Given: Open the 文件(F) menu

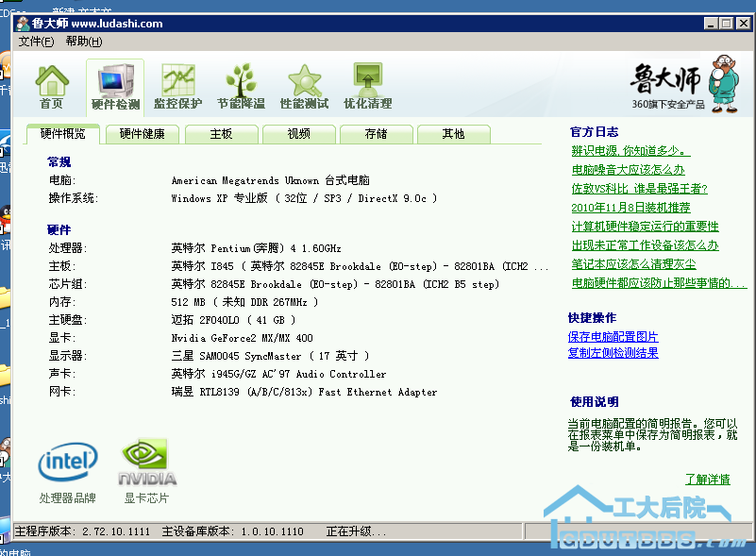Looking at the screenshot, I should tap(36, 42).
